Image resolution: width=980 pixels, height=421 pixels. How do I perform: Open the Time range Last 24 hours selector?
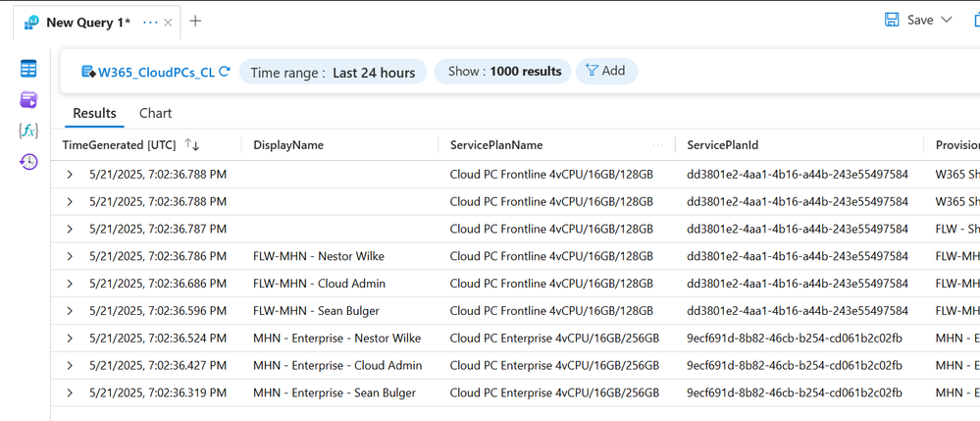(333, 72)
